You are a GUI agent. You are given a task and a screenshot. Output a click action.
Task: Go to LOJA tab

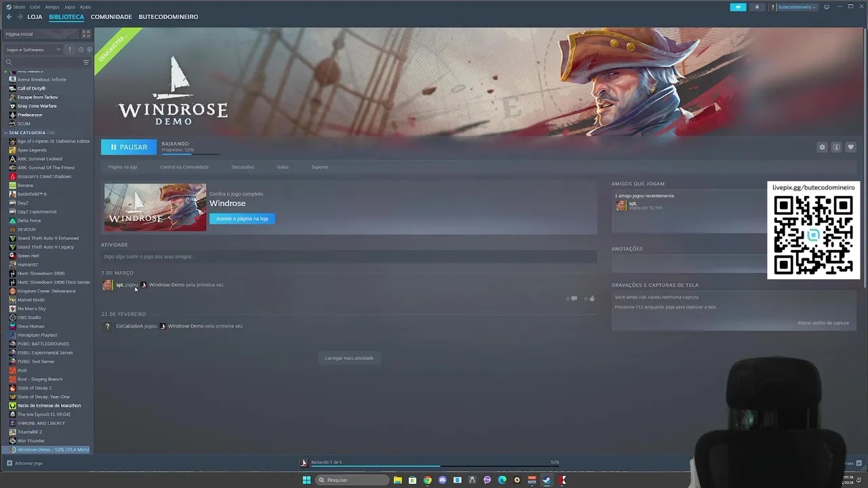point(35,17)
